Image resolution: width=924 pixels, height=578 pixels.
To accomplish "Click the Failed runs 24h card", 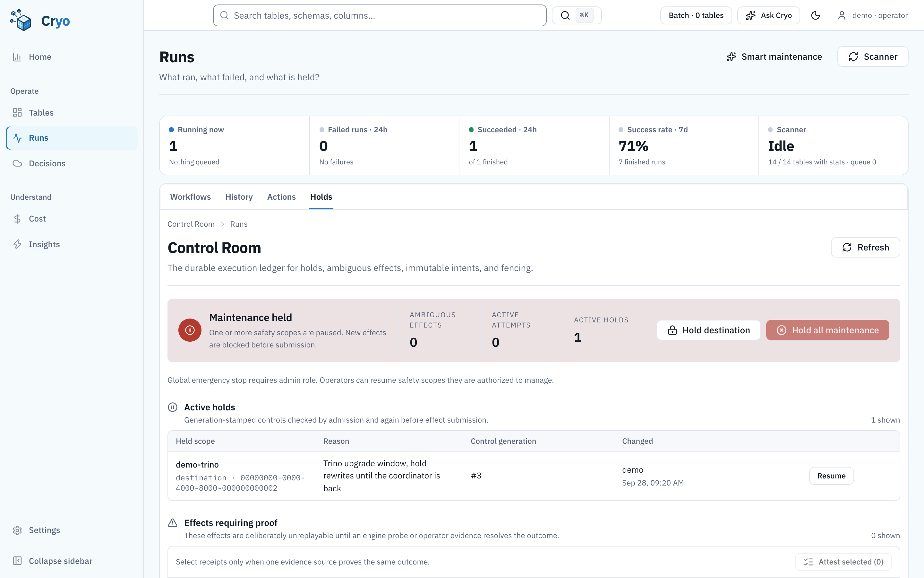I will (384, 146).
